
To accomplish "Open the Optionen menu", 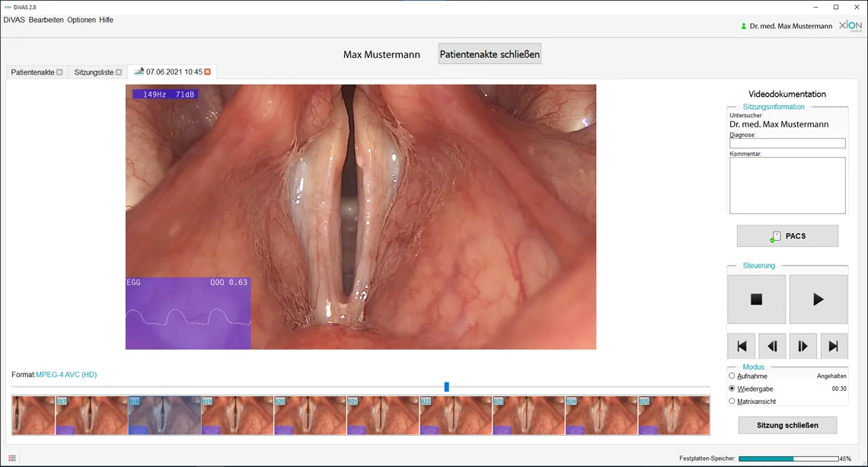I will tap(81, 20).
